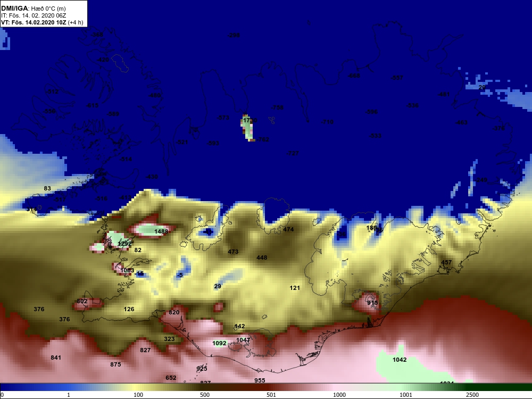This screenshot has height=399, width=532.
Task: Click the map value -536
Action: point(412,105)
